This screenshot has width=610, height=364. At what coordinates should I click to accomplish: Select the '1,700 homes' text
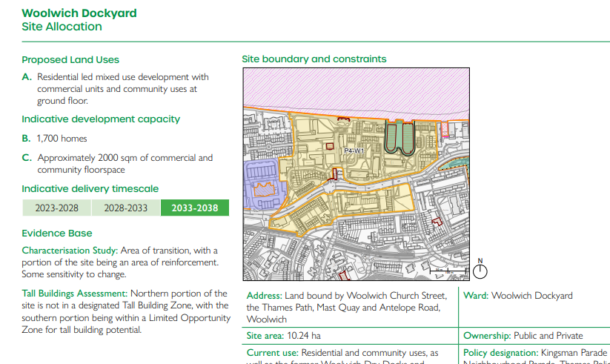coord(62,139)
